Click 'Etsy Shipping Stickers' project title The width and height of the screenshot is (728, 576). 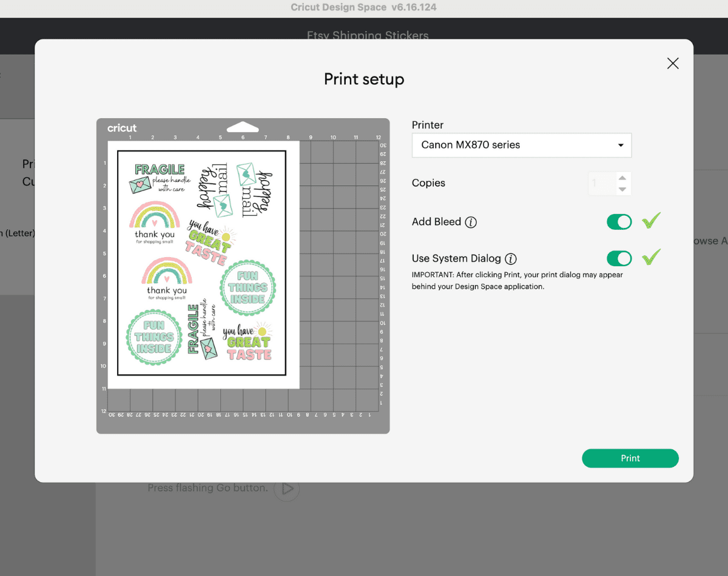coord(368,35)
